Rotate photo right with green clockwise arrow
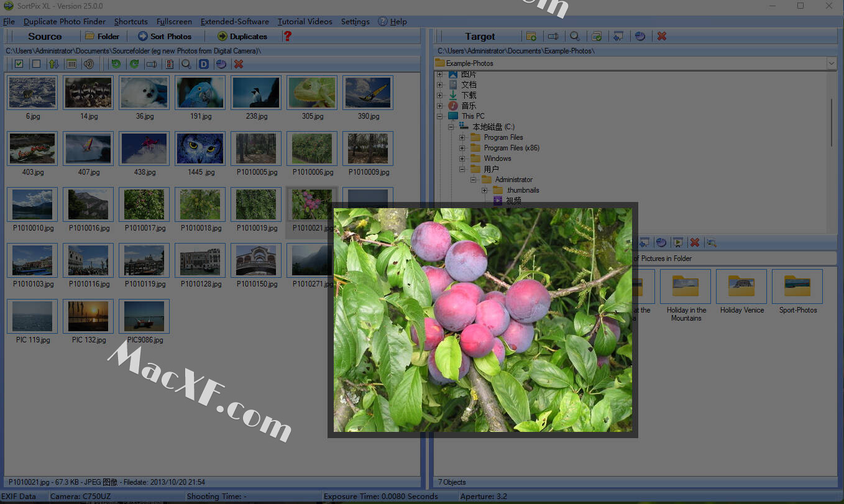The width and height of the screenshot is (844, 504). (x=134, y=64)
